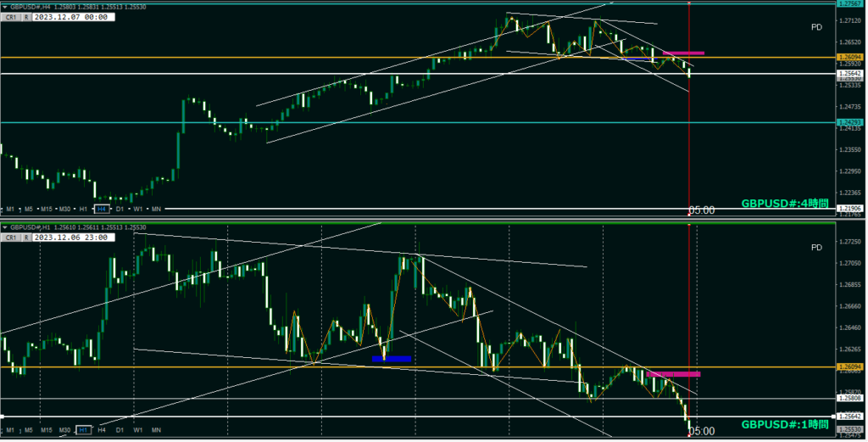
Task: Click the 1.25642 price label in lower chart
Action: pos(849,416)
